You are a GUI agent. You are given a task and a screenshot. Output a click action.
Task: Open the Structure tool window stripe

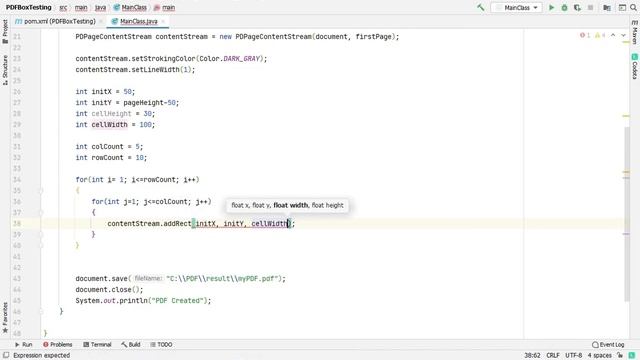[x=5, y=70]
